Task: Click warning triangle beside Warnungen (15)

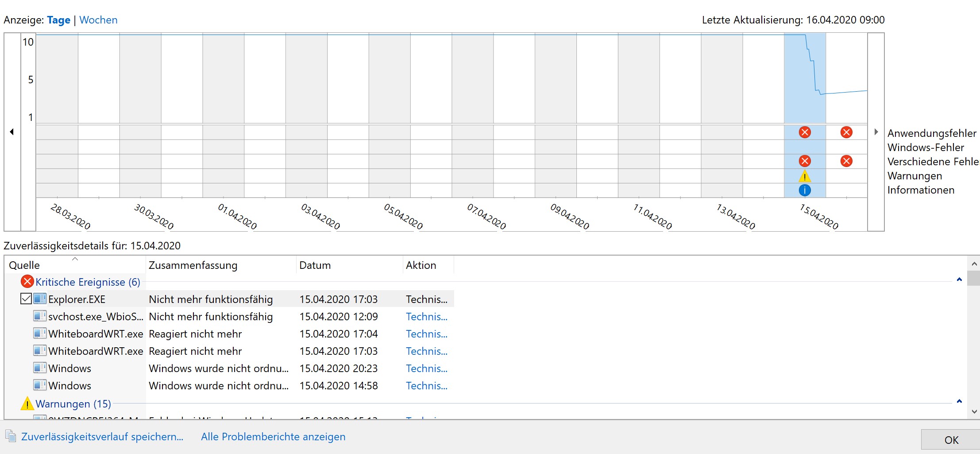Action: point(27,404)
